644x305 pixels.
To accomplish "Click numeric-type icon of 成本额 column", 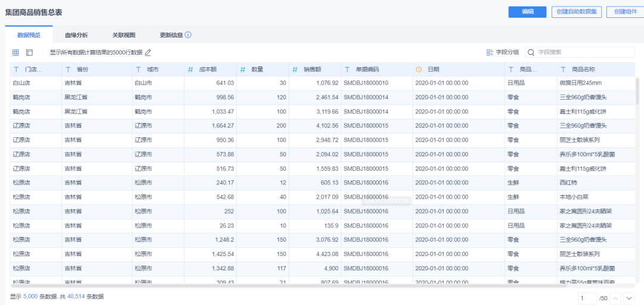I will (x=191, y=69).
